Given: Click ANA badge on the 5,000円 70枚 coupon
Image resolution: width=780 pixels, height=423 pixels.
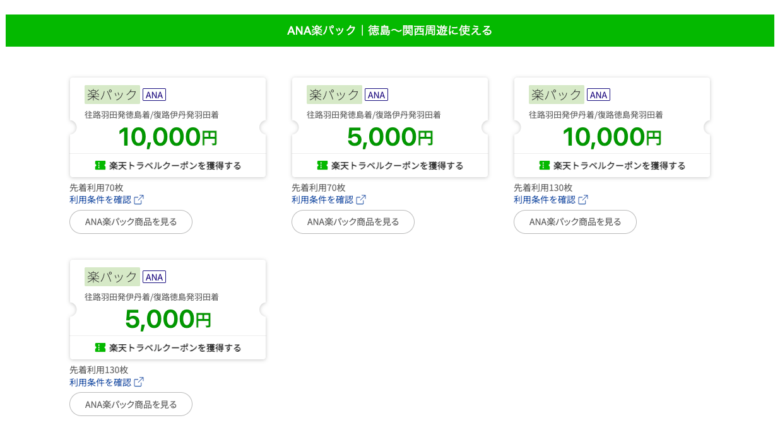Looking at the screenshot, I should point(377,95).
